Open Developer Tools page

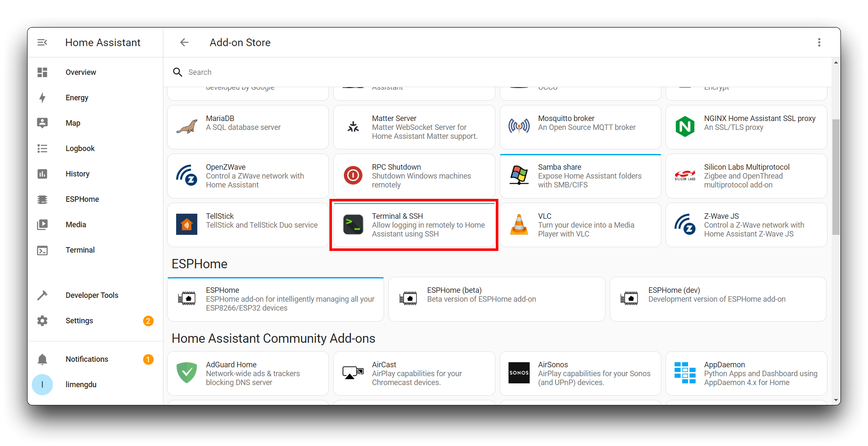95,295
